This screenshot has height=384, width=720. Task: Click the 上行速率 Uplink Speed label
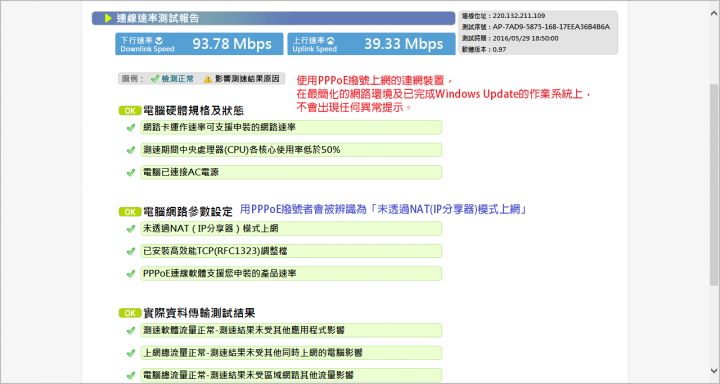tap(315, 45)
